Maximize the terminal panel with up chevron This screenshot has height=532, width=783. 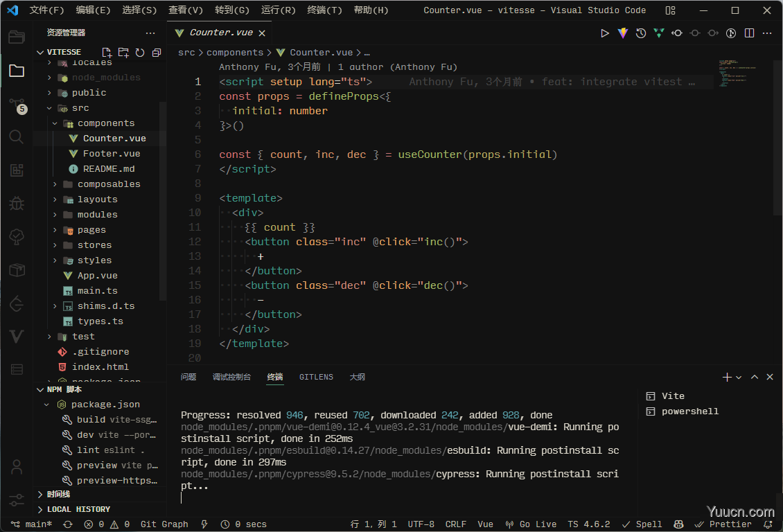click(x=755, y=378)
